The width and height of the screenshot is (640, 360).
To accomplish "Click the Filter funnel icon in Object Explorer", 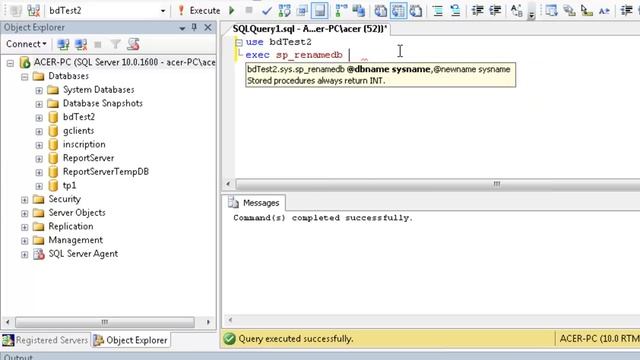I will click(x=116, y=44).
